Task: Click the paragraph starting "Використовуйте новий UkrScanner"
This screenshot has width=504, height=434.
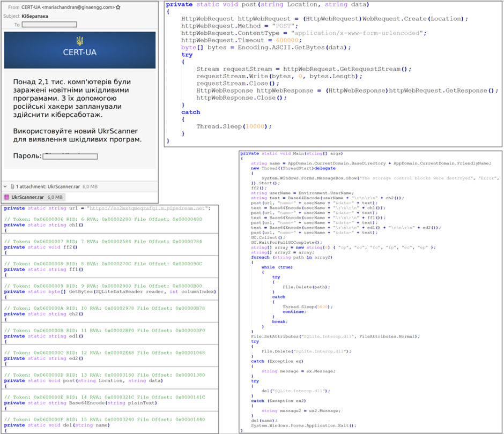Action: [x=77, y=135]
